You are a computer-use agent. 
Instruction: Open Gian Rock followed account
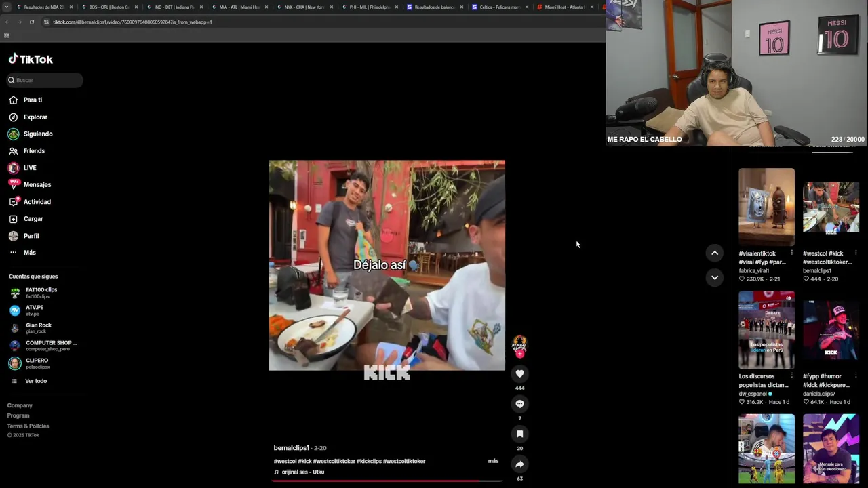click(x=38, y=328)
